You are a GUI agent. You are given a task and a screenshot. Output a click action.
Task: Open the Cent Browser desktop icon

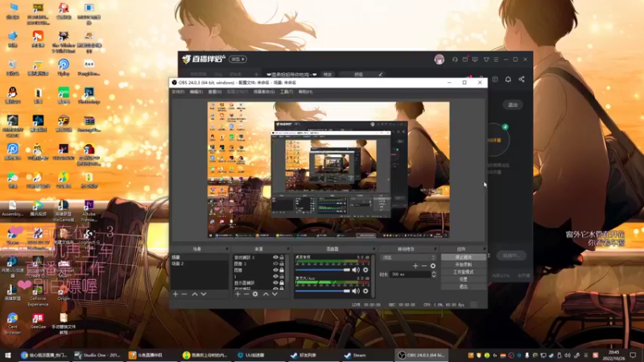click(12, 323)
